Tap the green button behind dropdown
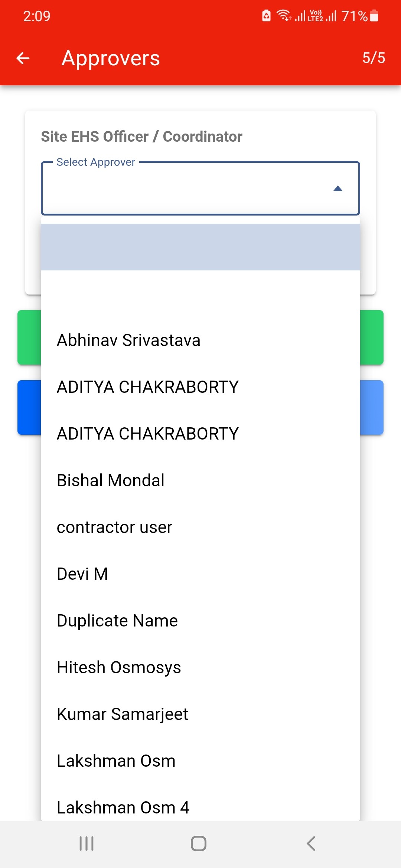 pos(372,338)
